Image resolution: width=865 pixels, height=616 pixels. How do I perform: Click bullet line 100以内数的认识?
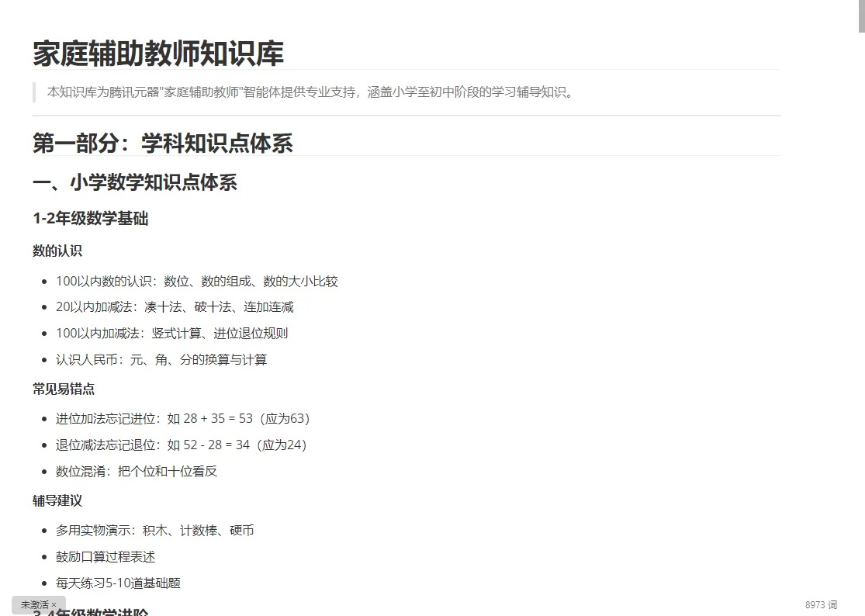(x=196, y=281)
